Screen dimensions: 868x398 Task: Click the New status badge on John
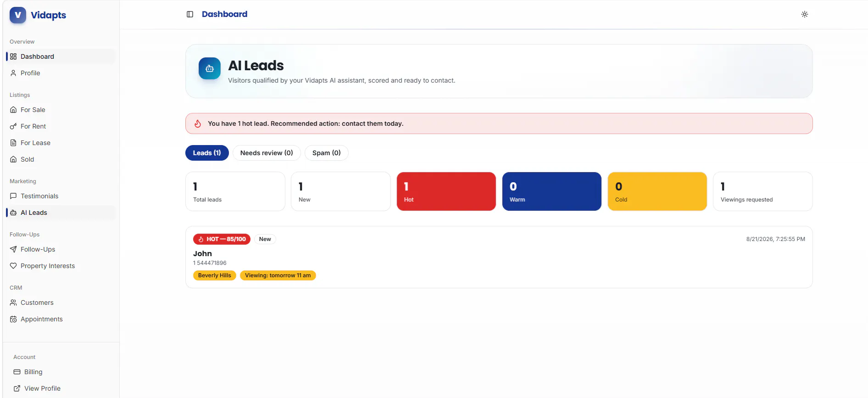tap(265, 239)
